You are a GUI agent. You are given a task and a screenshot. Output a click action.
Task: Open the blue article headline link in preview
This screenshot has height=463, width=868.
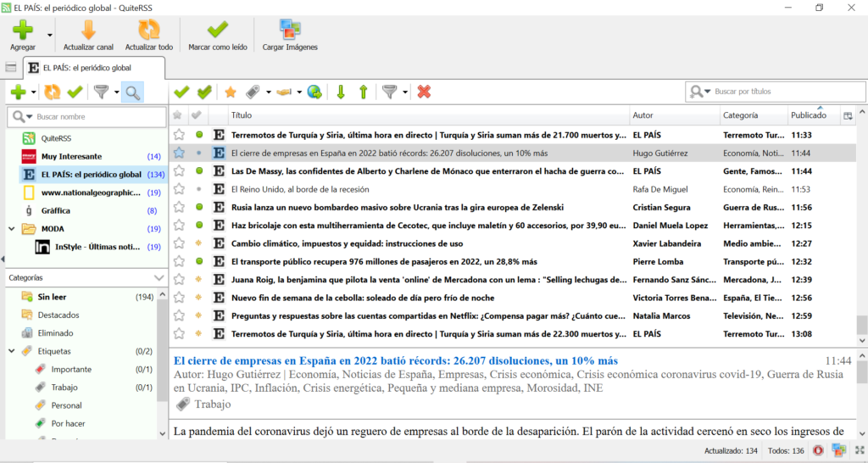[395, 360]
